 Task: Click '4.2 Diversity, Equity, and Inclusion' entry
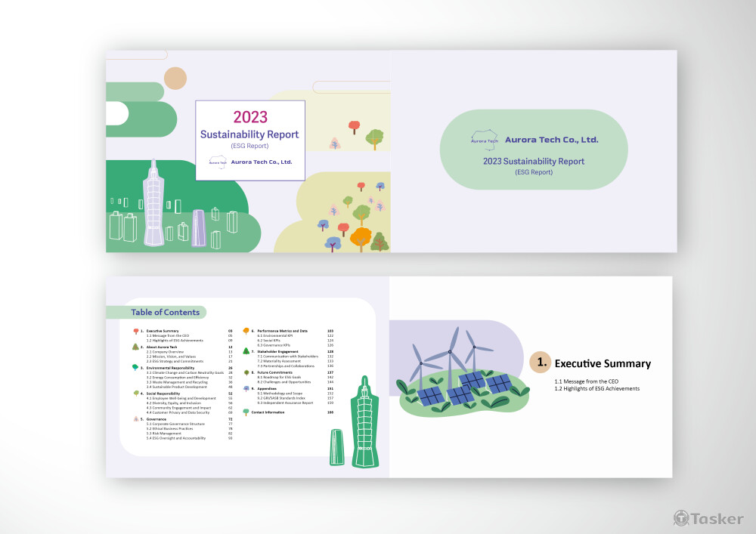pyautogui.click(x=174, y=403)
